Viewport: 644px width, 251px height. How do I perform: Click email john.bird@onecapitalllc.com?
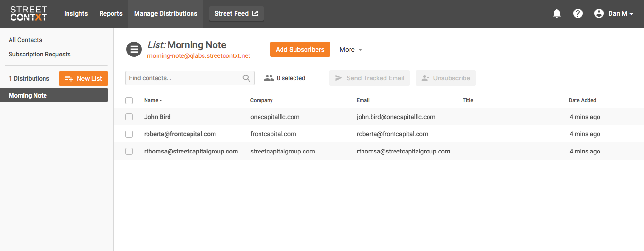click(x=396, y=117)
